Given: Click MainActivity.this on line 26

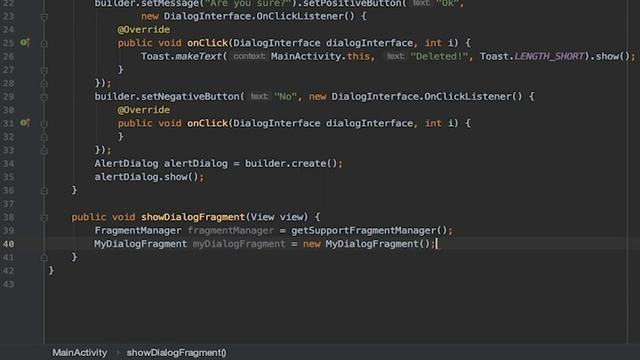Looking at the screenshot, I should point(320,56).
